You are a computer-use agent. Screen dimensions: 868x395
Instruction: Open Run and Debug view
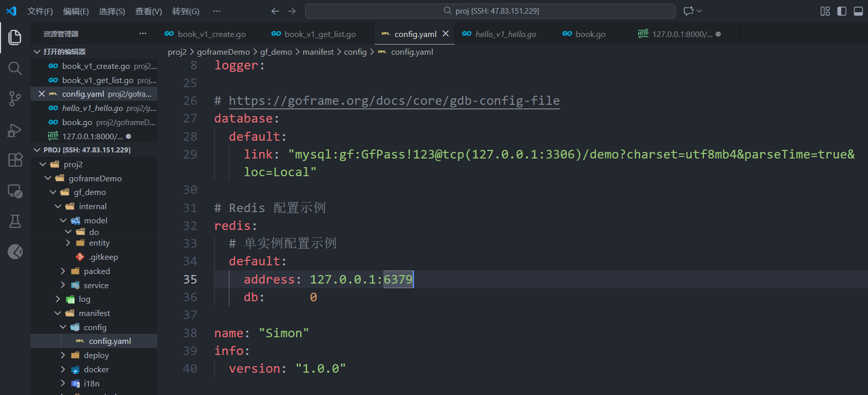pyautogui.click(x=15, y=130)
